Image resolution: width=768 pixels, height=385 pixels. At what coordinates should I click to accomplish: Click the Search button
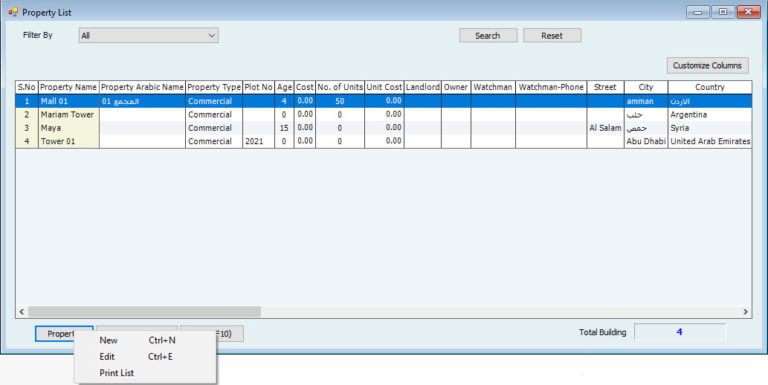[x=488, y=35]
